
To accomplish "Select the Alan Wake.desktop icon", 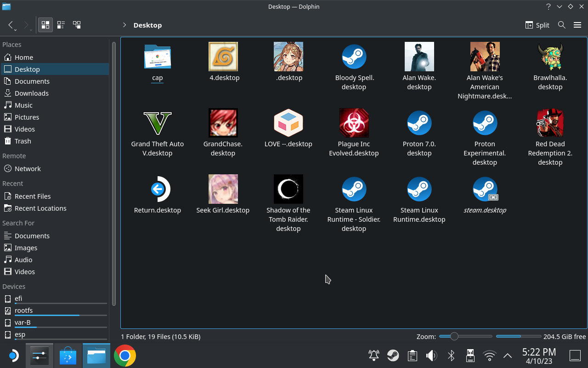I will click(x=419, y=57).
